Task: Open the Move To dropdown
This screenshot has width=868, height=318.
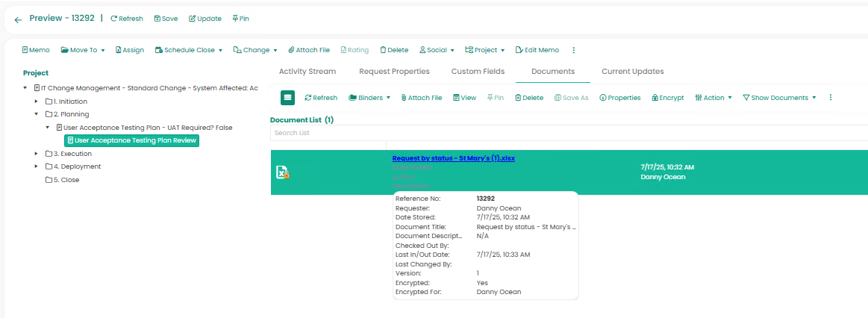Action: pyautogui.click(x=82, y=50)
